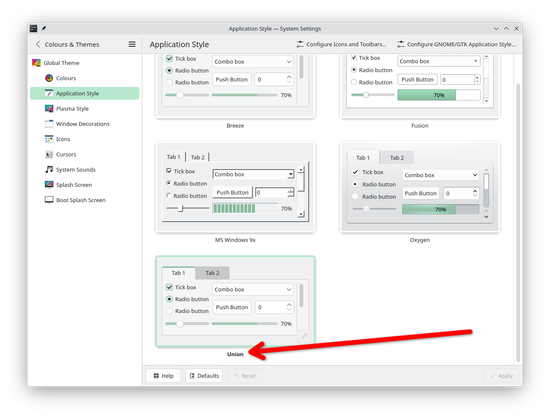Click the Defaults button

[204, 376]
